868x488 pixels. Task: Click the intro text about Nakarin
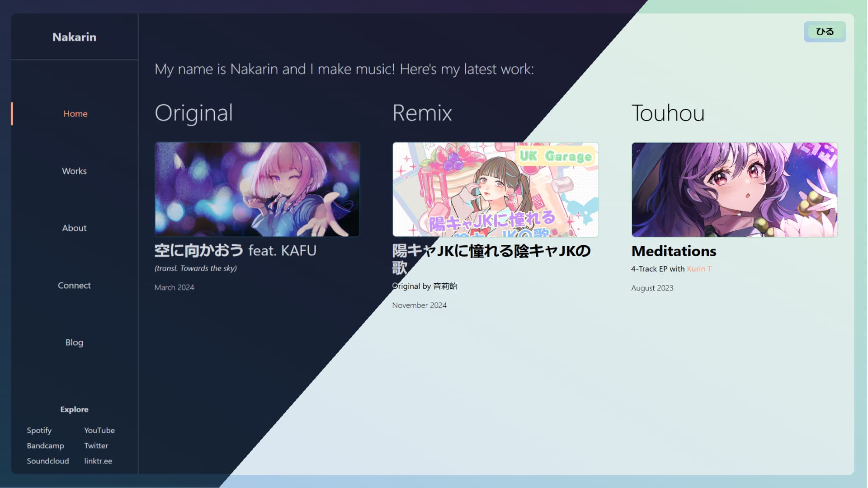tap(344, 69)
